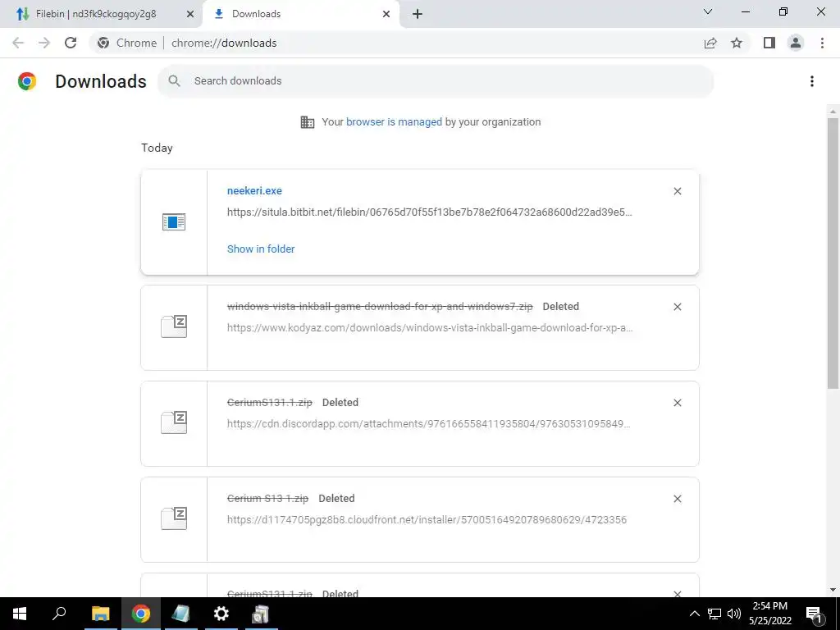Viewport: 840px width, 630px height.
Task: Share this page icon
Action: click(x=710, y=43)
